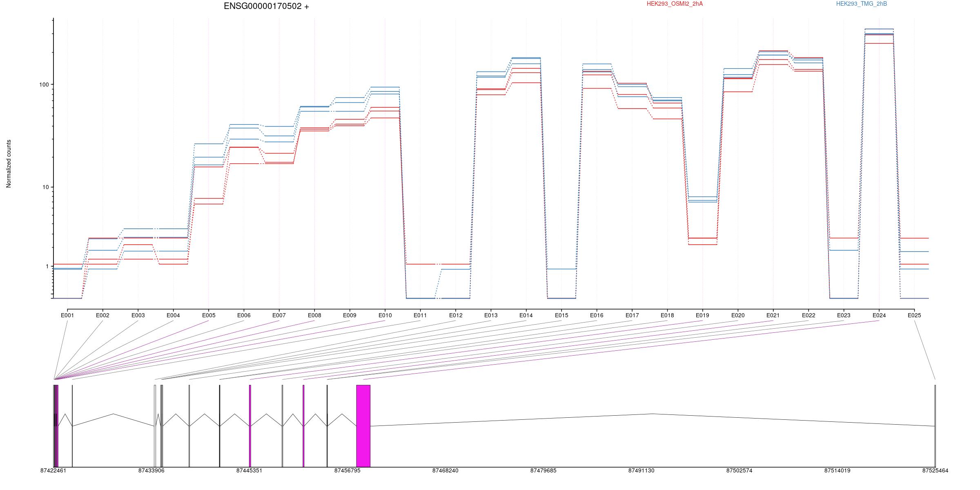Image resolution: width=980 pixels, height=490 pixels.
Task: Select the HEK293_OSMI2_2hA legend label
Action: point(675,4)
